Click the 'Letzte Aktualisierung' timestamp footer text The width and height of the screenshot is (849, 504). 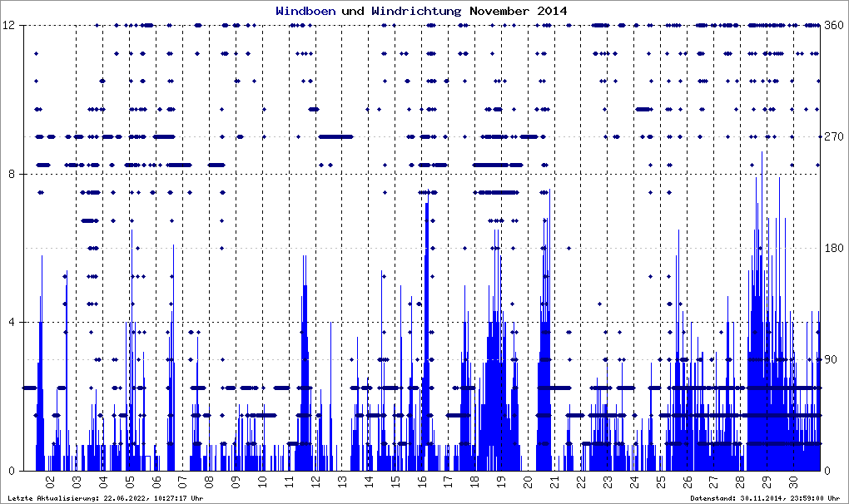pyautogui.click(x=106, y=498)
